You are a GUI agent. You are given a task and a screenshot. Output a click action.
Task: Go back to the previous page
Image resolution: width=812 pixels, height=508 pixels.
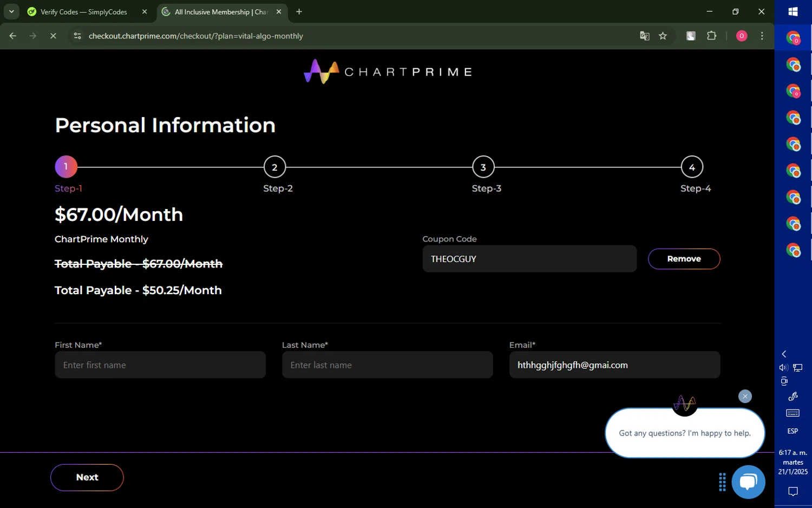[x=13, y=36]
